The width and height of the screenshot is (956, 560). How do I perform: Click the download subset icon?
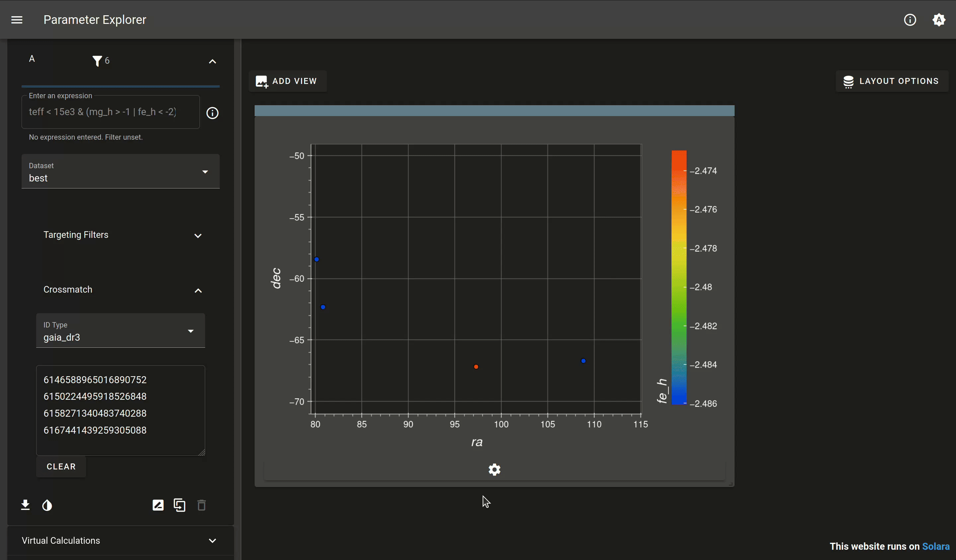coord(26,505)
